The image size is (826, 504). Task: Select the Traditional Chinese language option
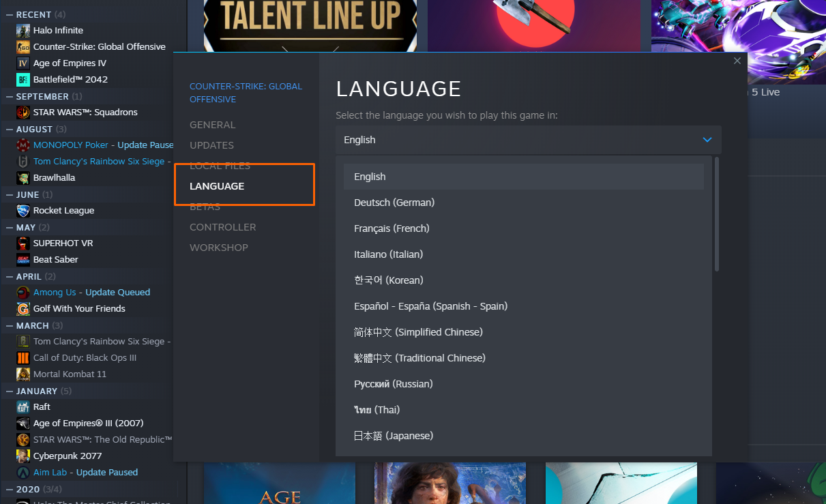tap(524, 358)
